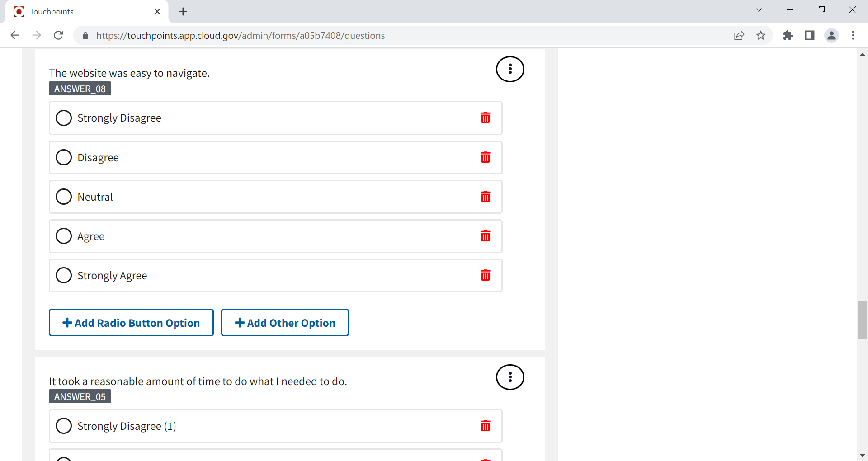Open options menu for reasonable time question
Image resolution: width=868 pixels, height=461 pixels.
pos(510,377)
